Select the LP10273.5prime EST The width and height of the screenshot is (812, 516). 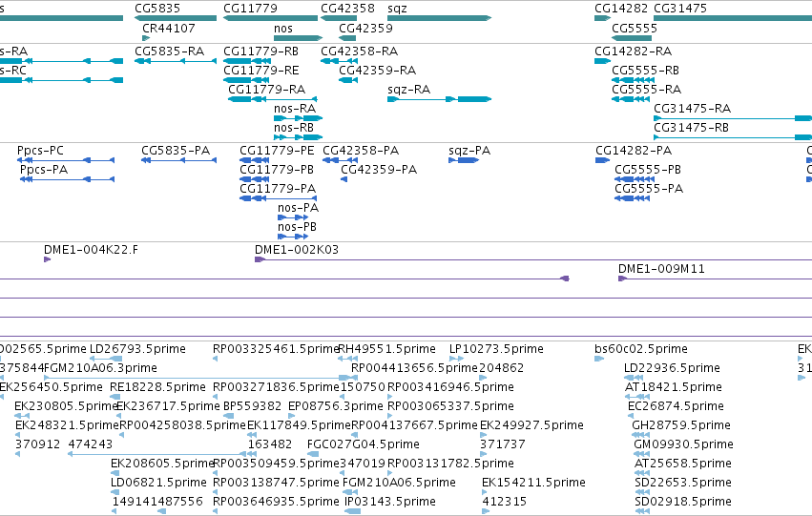tap(456, 359)
